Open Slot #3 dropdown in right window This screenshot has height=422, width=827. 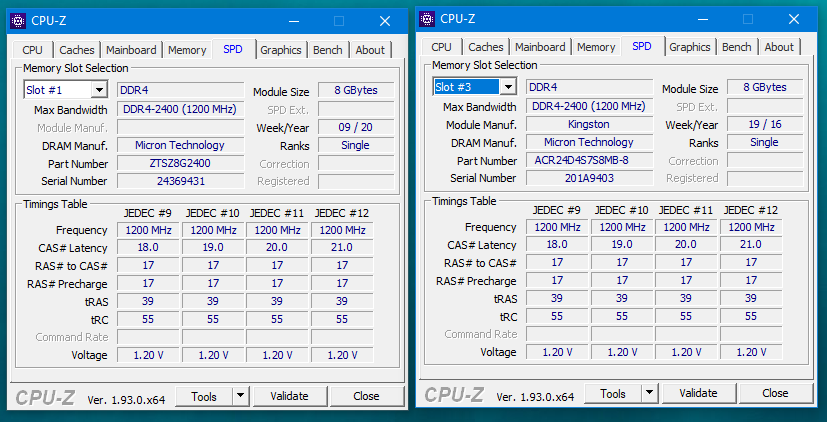(508, 87)
